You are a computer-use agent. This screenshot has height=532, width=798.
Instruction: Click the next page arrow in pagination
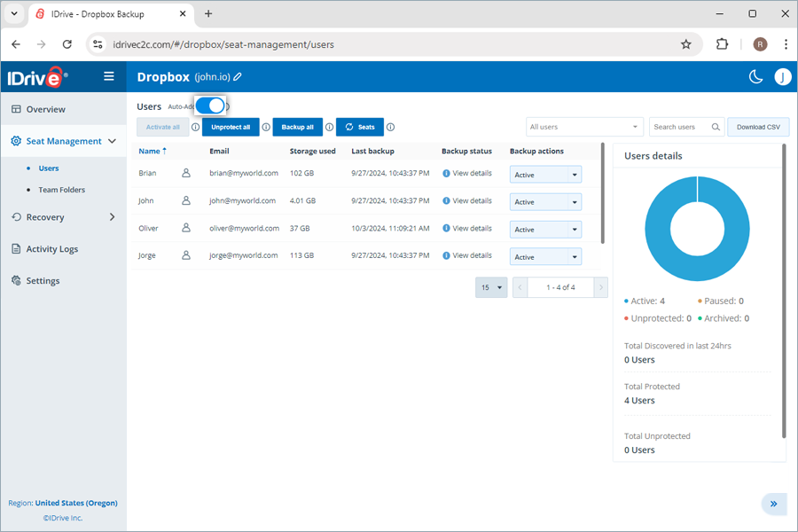point(601,287)
